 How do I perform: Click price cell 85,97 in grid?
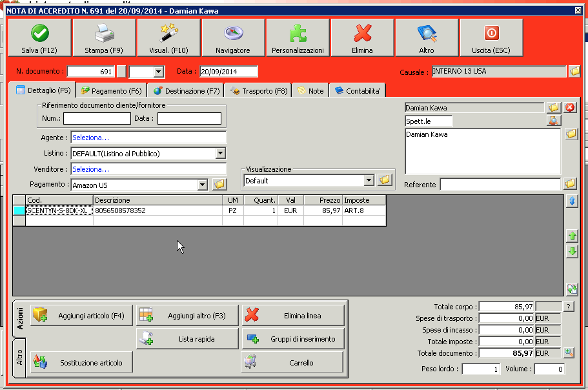[x=323, y=210]
